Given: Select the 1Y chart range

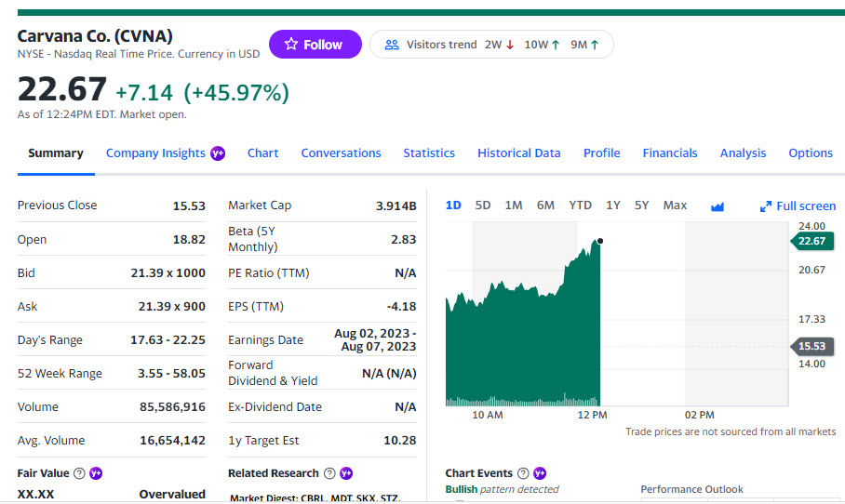Looking at the screenshot, I should [612, 206].
